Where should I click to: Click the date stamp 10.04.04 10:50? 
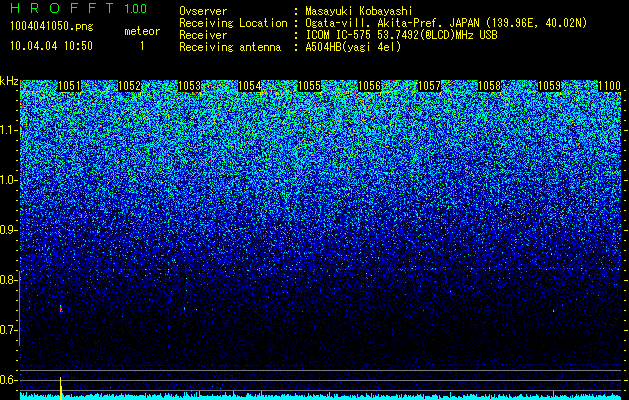(51, 46)
